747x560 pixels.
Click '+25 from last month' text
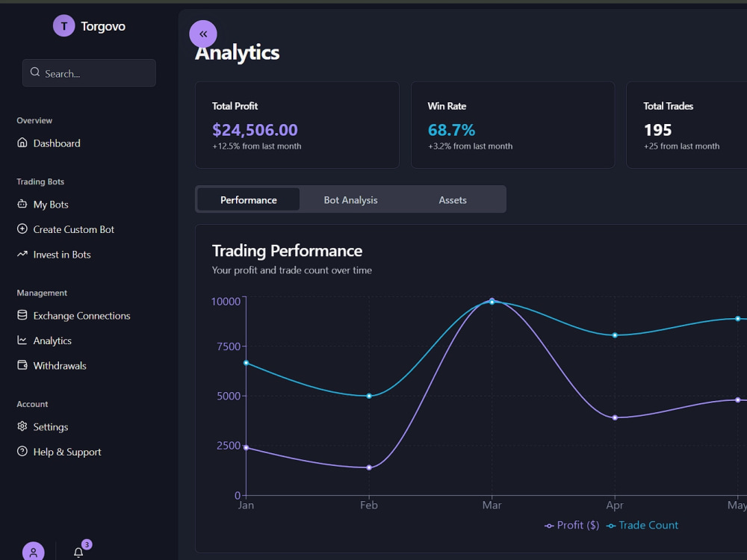pyautogui.click(x=682, y=146)
